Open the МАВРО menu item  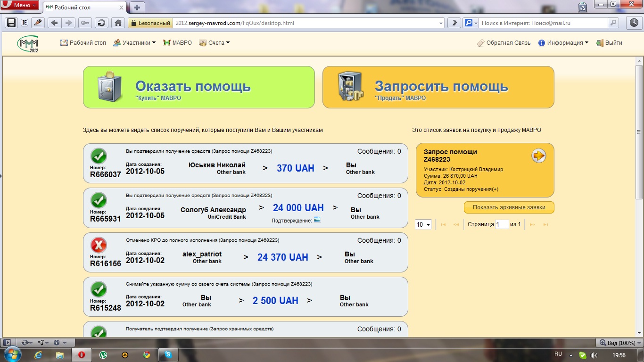(177, 42)
